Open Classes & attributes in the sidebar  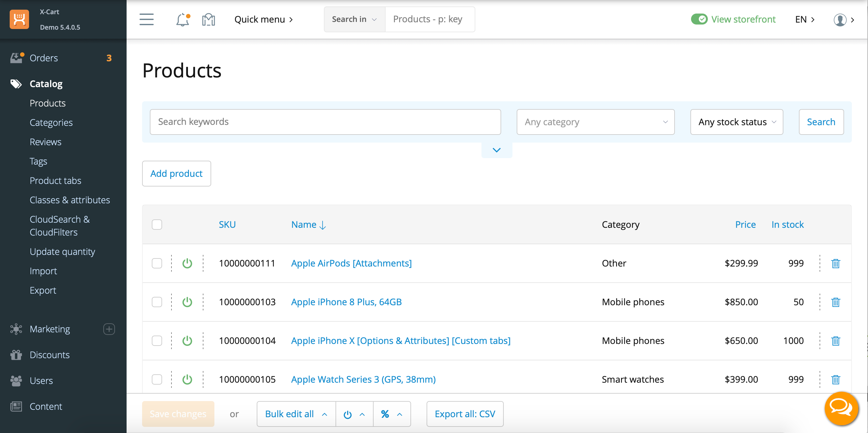[70, 200]
